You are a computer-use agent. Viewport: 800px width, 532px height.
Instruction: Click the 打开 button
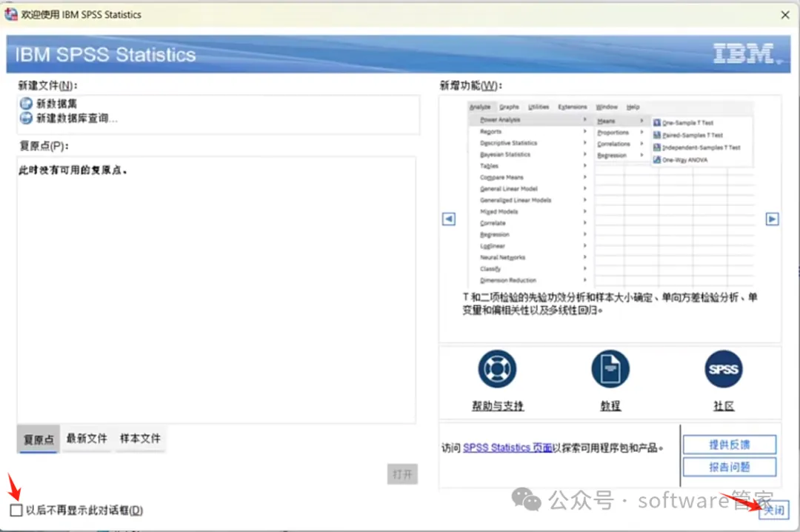click(402, 474)
